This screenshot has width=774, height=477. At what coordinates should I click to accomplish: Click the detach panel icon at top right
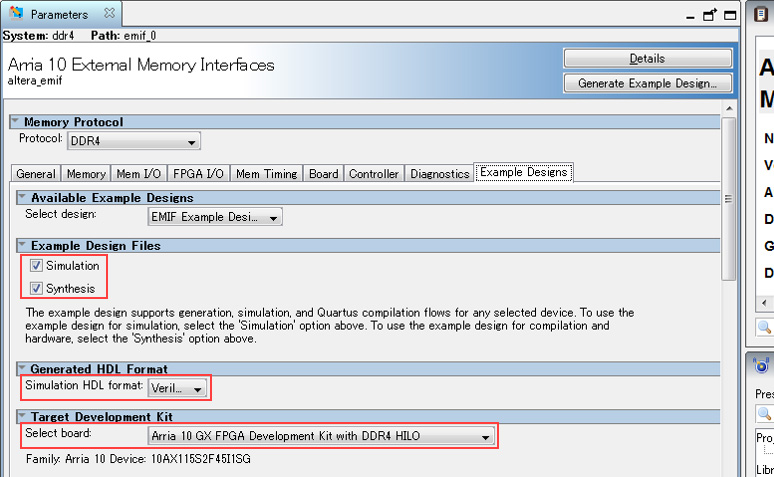[x=710, y=15]
